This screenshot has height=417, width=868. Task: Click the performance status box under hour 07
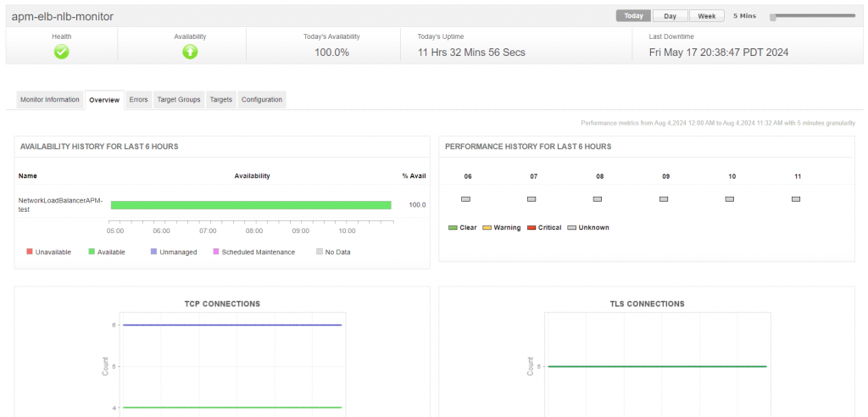(x=531, y=199)
